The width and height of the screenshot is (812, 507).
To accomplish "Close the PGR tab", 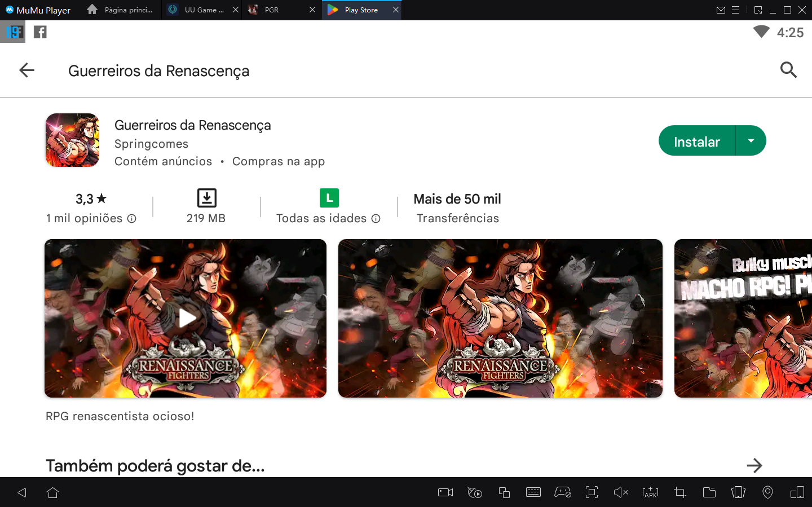I will tap(312, 10).
